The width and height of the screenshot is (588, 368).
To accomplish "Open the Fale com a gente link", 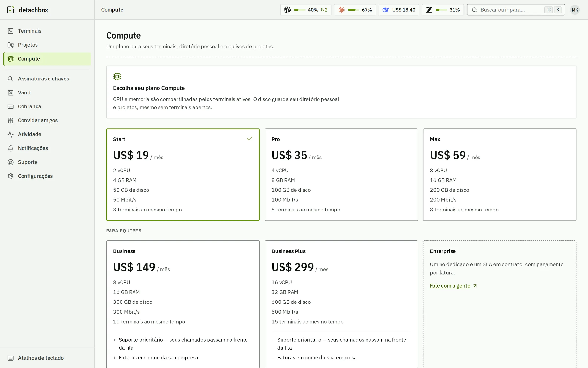I will click(x=450, y=286).
